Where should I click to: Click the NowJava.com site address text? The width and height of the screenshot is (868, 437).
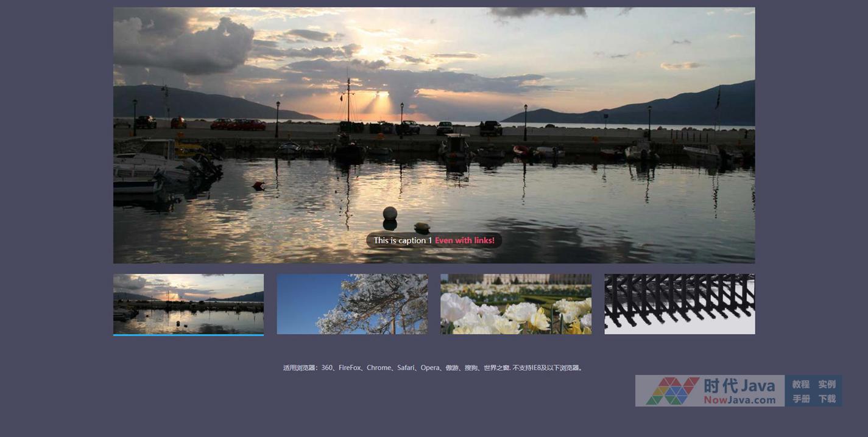739,400
